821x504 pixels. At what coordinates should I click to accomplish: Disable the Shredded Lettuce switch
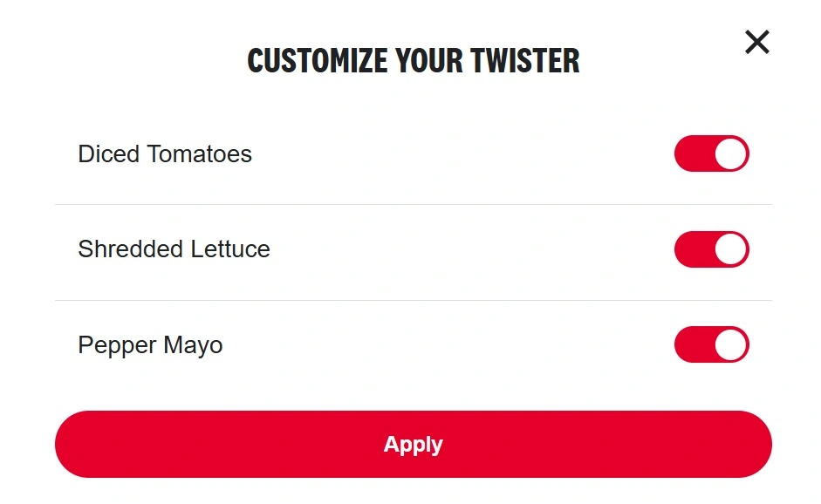point(711,249)
